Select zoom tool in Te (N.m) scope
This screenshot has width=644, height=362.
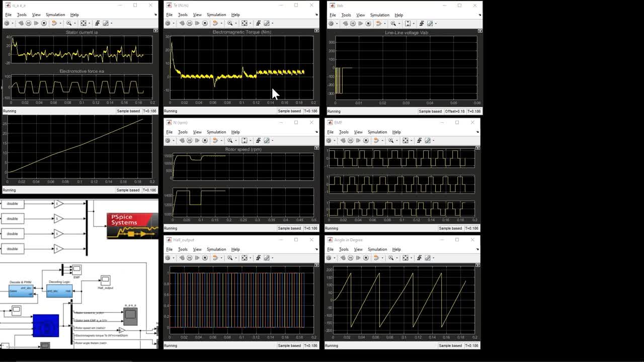coord(230,23)
